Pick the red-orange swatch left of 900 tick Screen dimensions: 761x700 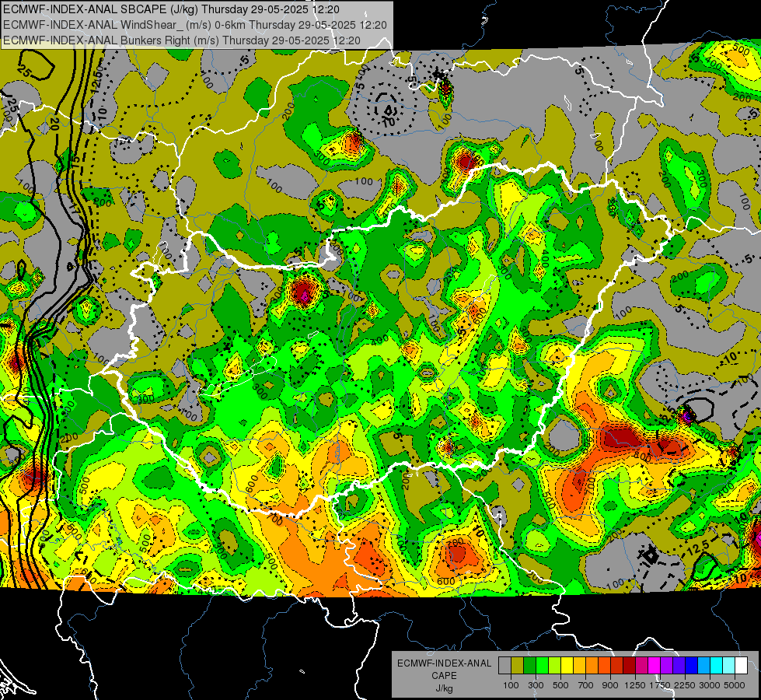pyautogui.click(x=604, y=666)
